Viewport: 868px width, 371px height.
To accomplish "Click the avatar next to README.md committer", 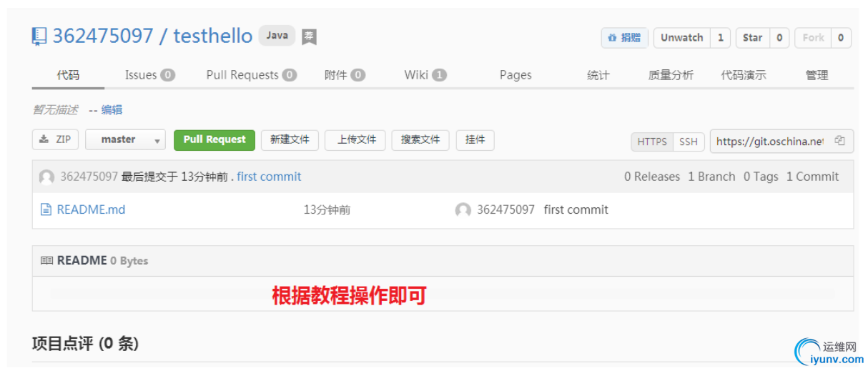I will point(463,209).
